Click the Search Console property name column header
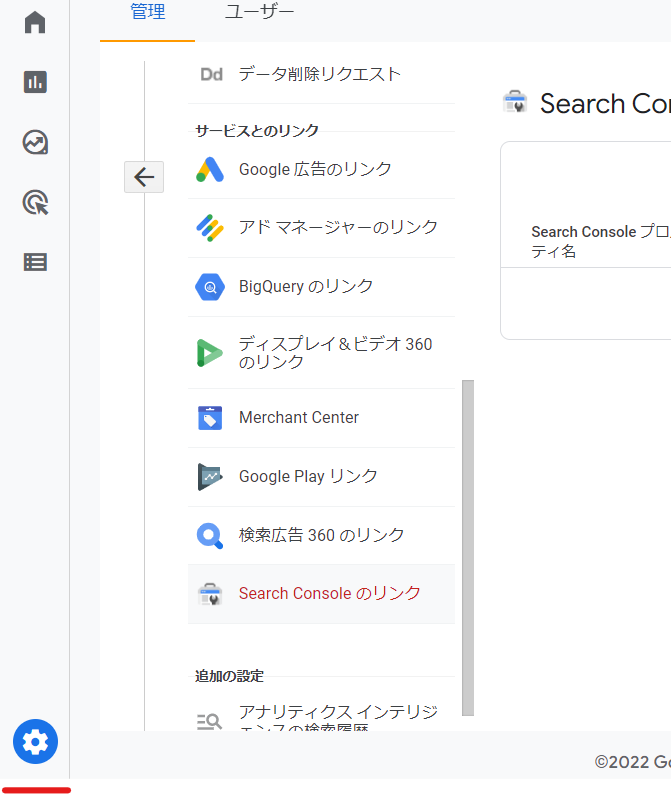This screenshot has height=794, width=671. 601,241
